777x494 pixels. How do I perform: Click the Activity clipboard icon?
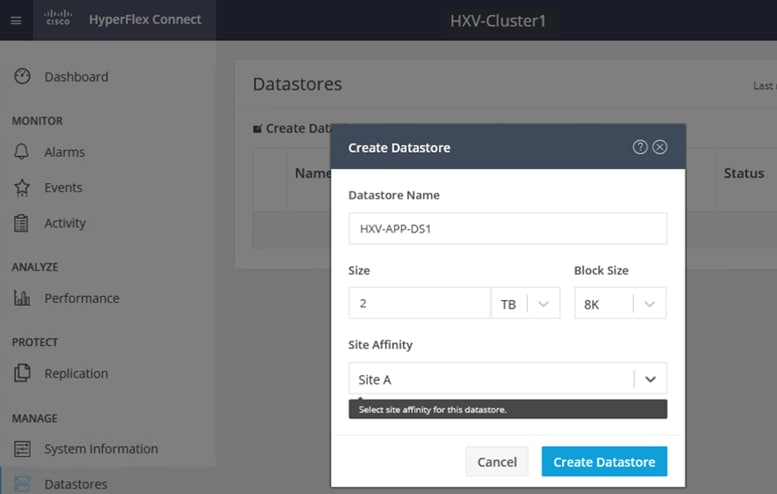(22, 223)
